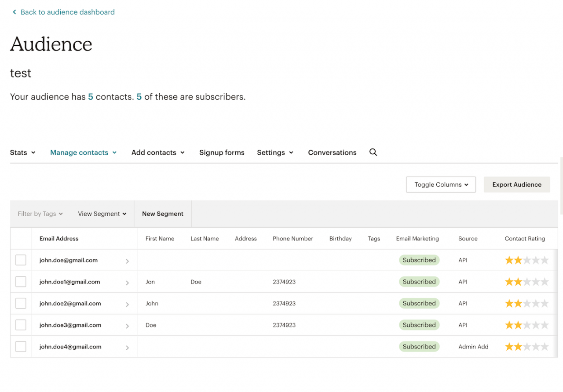The width and height of the screenshot is (563, 392).
Task: Click star rating for john.doe1@gmail.com
Action: 526,282
